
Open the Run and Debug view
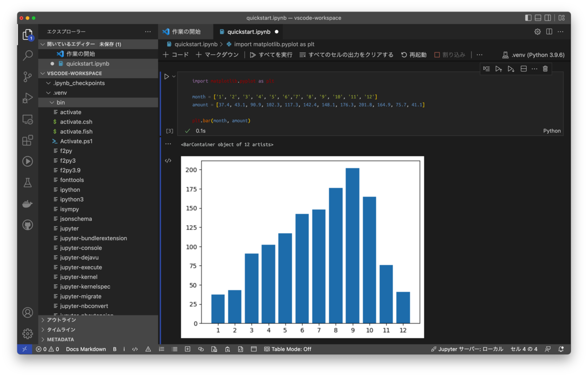click(27, 98)
